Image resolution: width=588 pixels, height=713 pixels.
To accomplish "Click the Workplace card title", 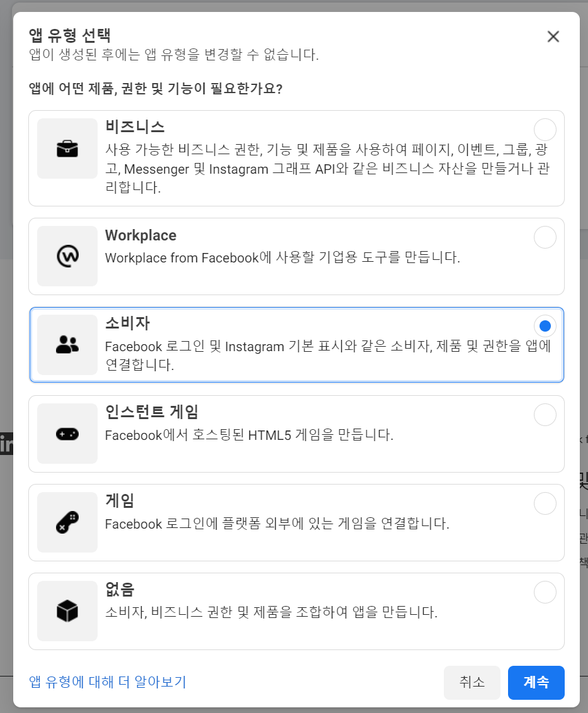I will pos(140,235).
